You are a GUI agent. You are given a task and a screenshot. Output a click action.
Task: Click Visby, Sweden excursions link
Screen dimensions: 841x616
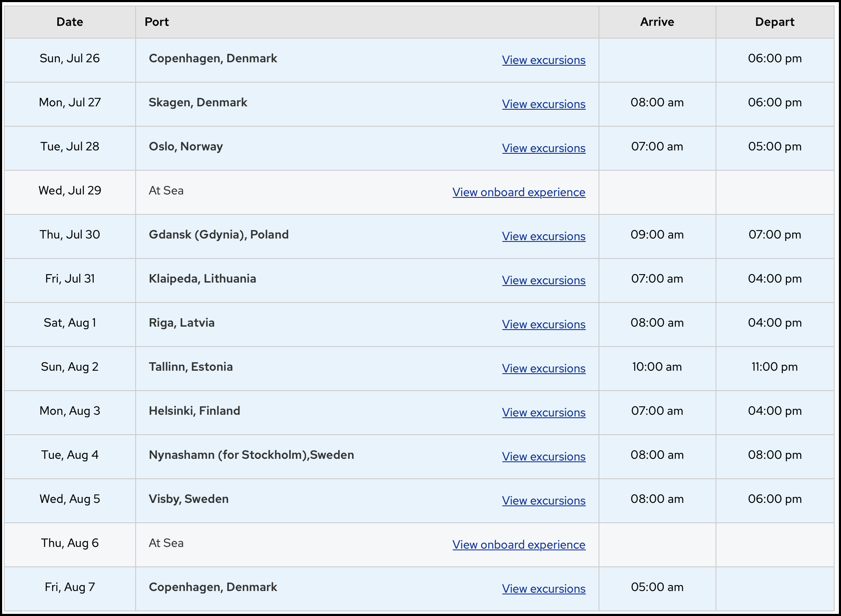click(x=543, y=501)
